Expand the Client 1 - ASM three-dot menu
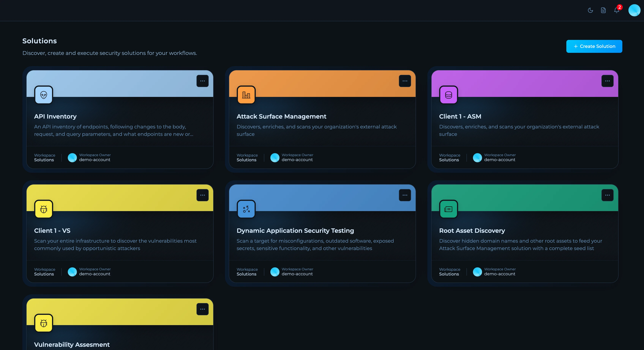 click(x=607, y=81)
